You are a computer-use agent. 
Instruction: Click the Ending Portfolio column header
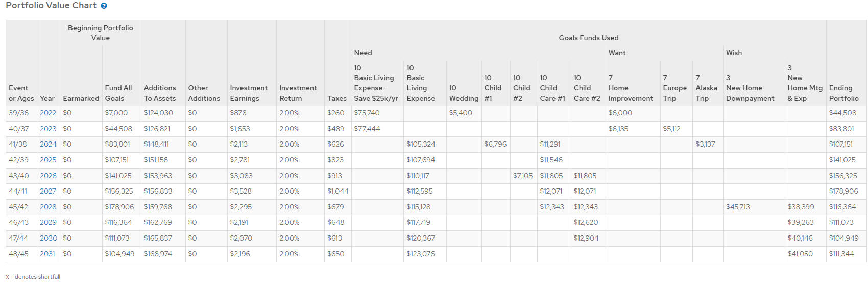[843, 93]
